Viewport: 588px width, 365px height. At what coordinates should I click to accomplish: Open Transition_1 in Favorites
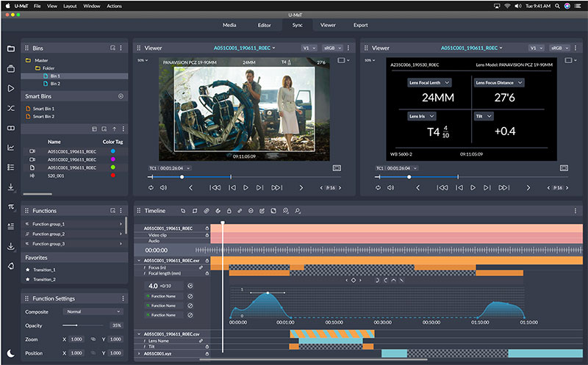(44, 270)
